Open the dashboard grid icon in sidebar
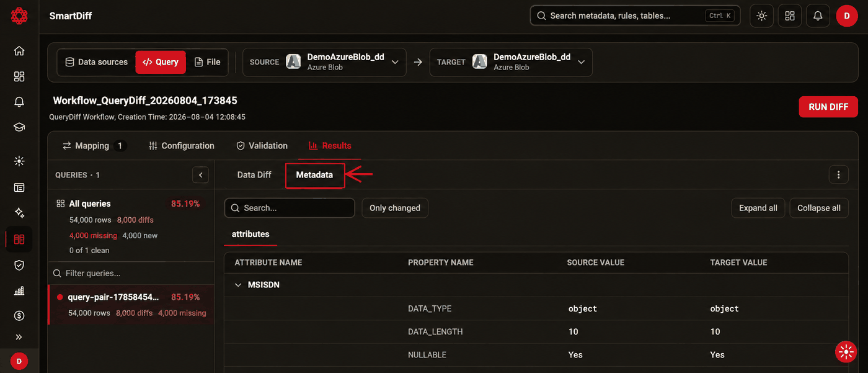868x373 pixels. pos(19,76)
